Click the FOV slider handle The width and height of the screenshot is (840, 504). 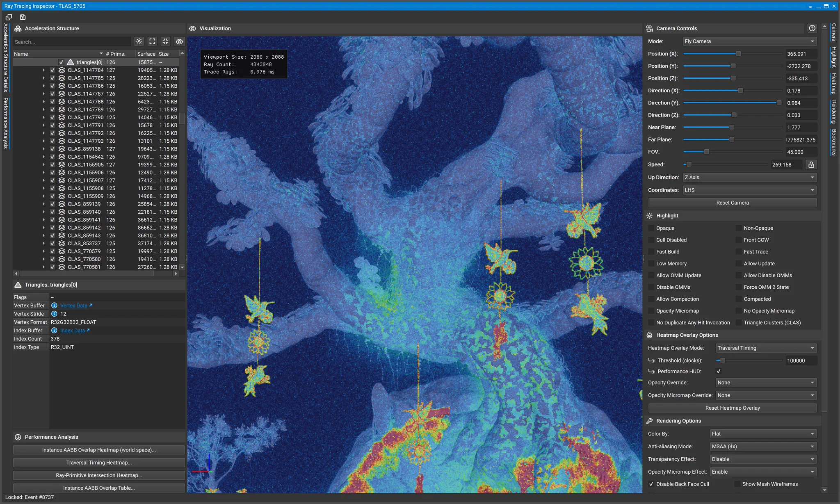[x=706, y=152]
